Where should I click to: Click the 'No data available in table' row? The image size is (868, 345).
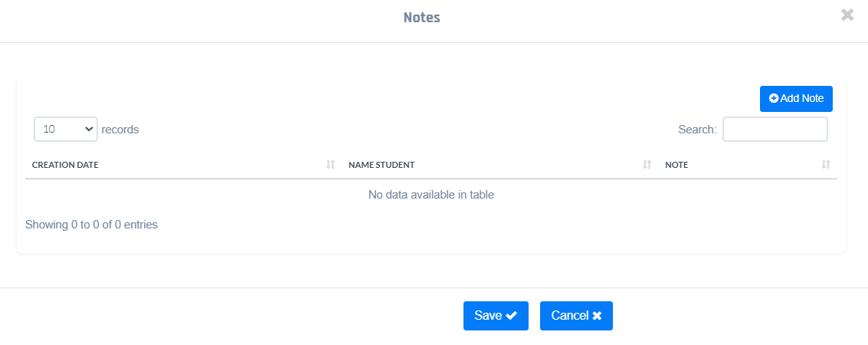point(431,195)
